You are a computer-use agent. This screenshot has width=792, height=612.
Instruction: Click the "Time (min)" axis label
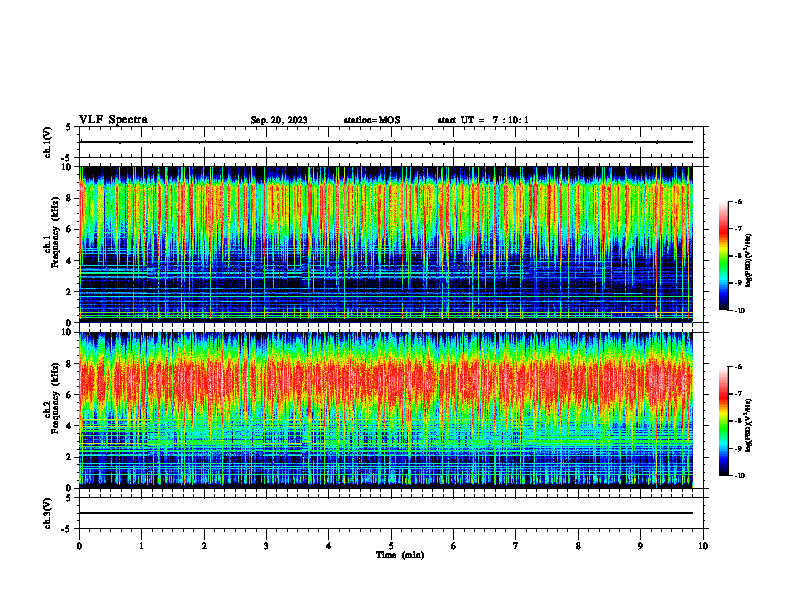pos(400,555)
